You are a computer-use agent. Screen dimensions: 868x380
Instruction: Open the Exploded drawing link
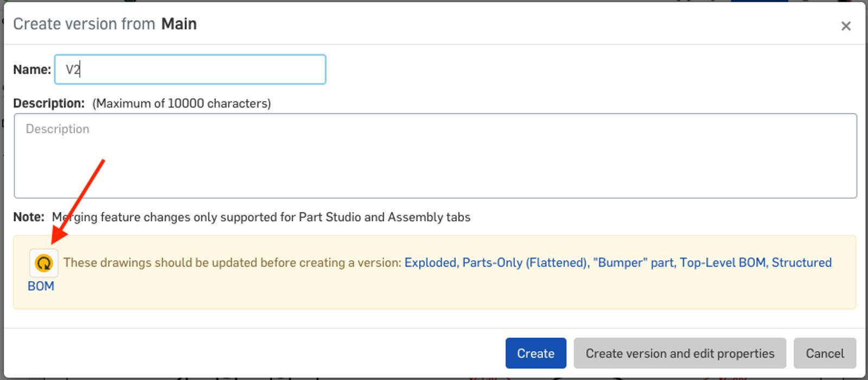click(431, 263)
